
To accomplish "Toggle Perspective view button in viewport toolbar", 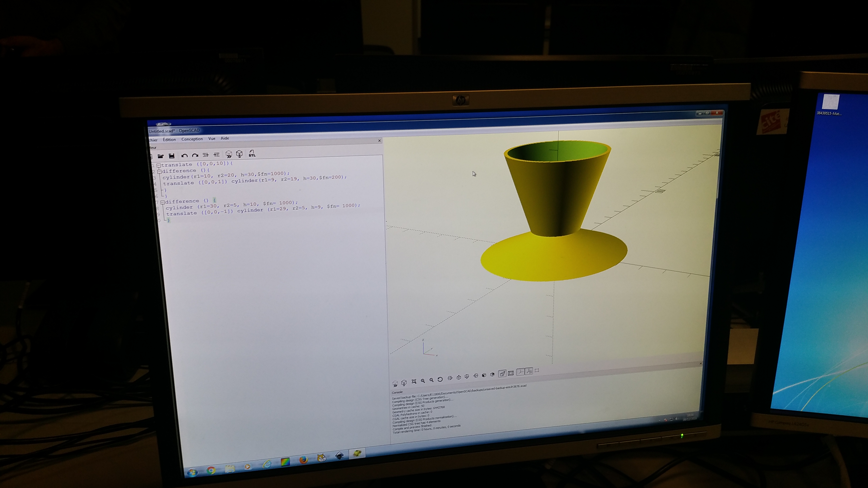I will (502, 373).
